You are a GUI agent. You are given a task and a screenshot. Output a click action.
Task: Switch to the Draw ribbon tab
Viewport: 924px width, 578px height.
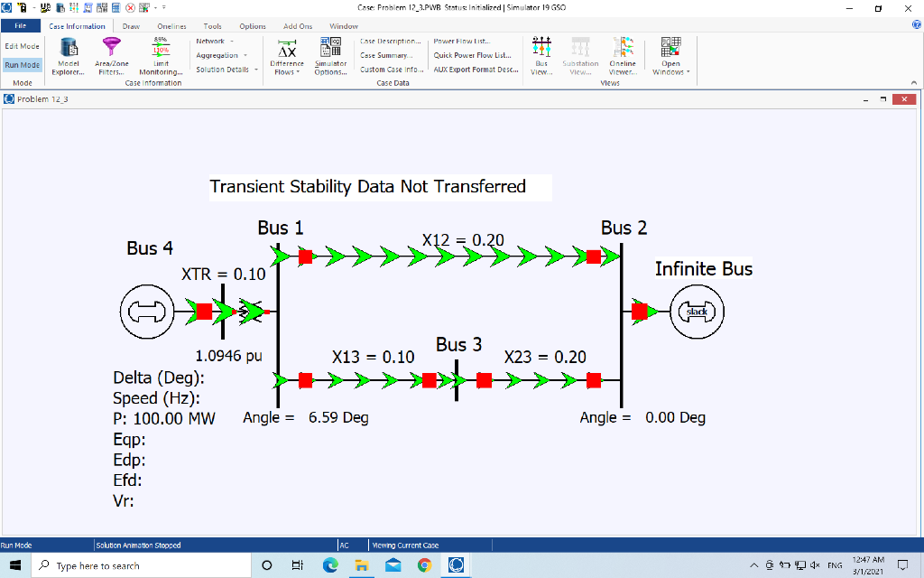(x=130, y=25)
